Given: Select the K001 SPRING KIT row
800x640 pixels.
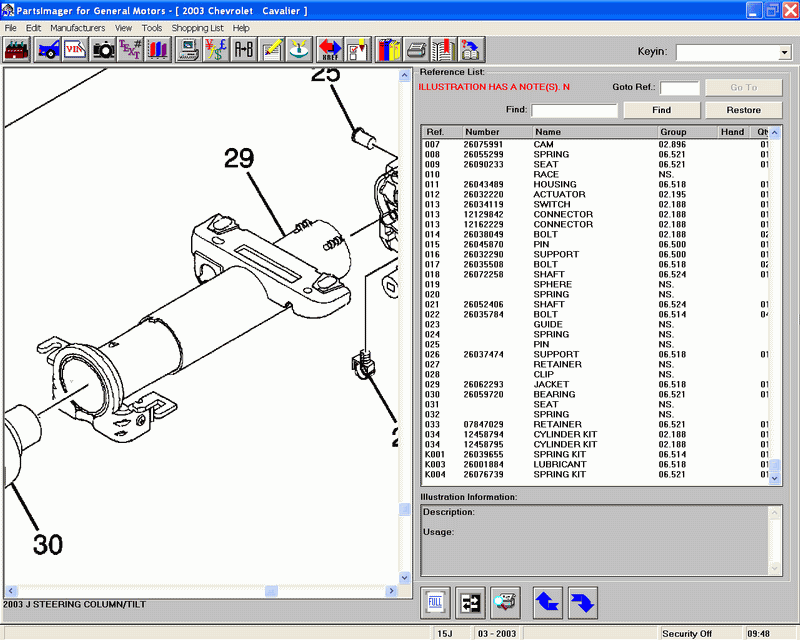Looking at the screenshot, I should [595, 454].
